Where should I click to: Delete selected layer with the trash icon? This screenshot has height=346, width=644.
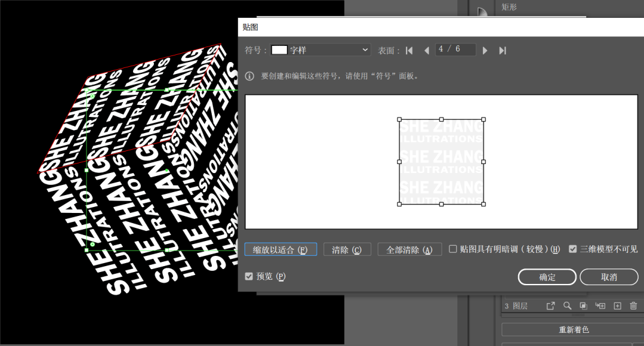pos(633,306)
